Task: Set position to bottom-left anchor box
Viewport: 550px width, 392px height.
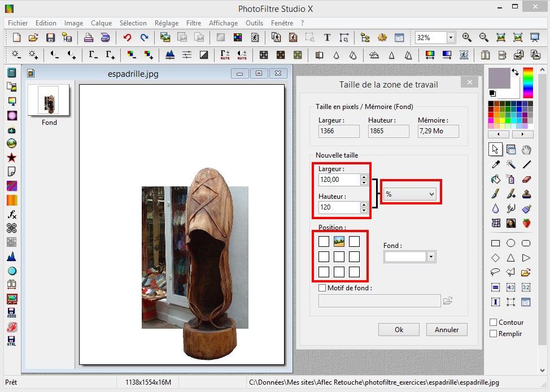Action: tap(324, 272)
